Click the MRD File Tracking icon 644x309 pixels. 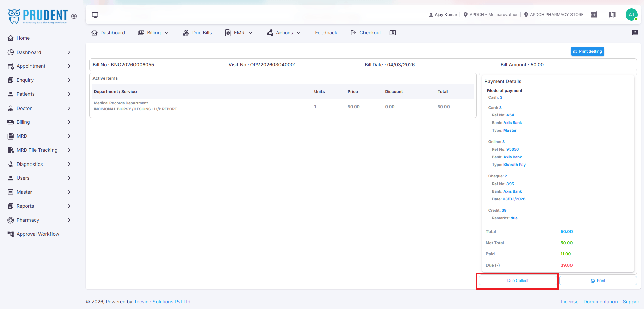click(11, 150)
